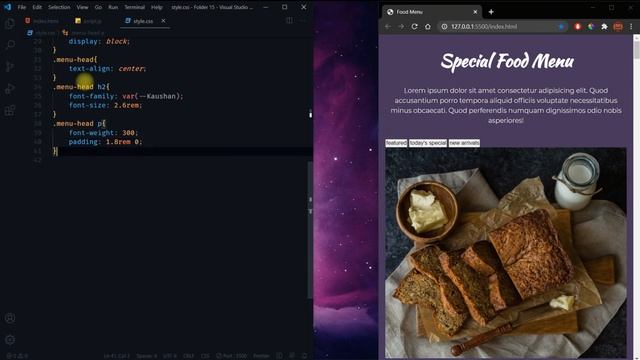The image size is (640, 360).
Task: Open the browser three-dot menu
Action: [x=631, y=27]
